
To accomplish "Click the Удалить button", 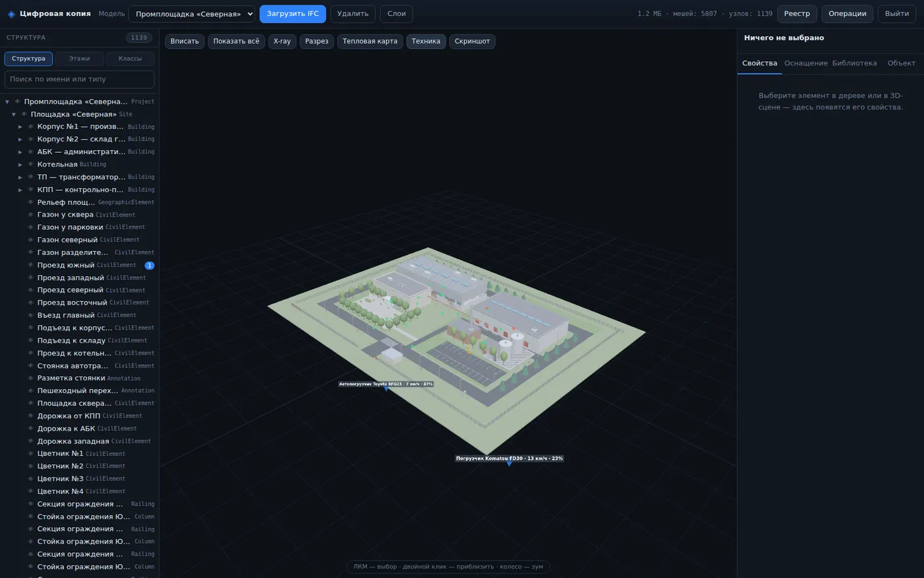I will point(353,14).
